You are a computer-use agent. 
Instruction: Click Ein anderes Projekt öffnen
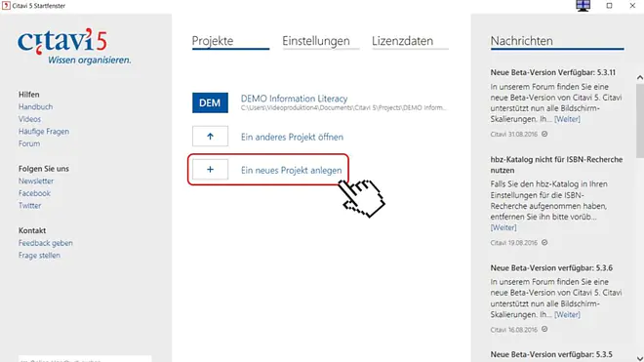(292, 137)
